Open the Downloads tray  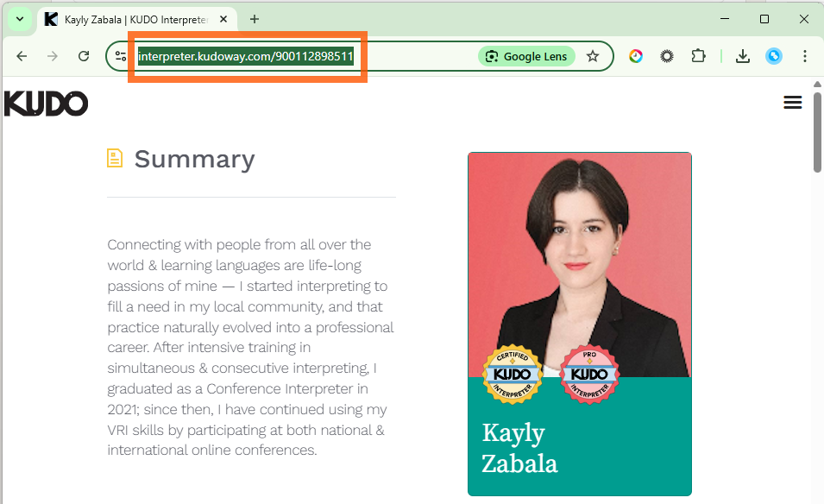pos(743,56)
